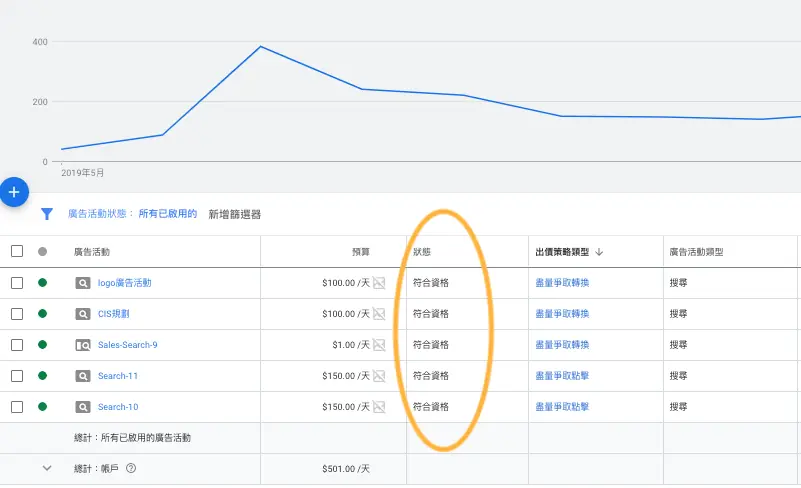Check the checkbox for Search-10 row

[x=17, y=407]
